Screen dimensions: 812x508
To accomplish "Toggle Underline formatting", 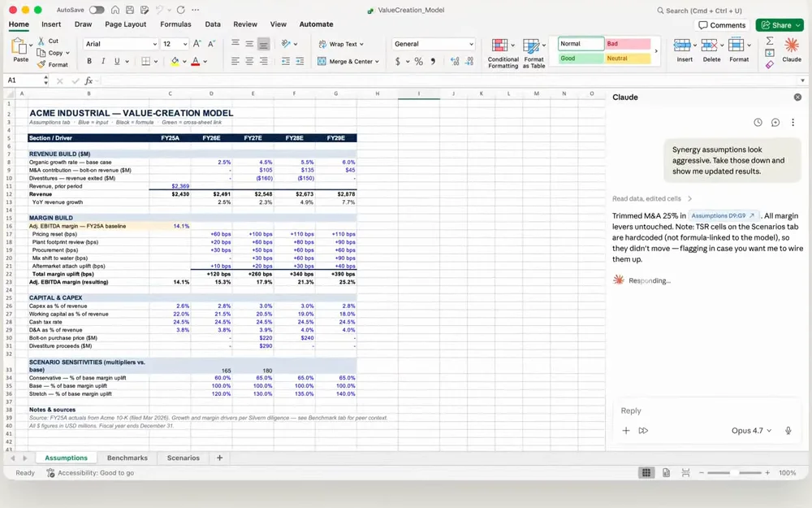I will (x=117, y=61).
